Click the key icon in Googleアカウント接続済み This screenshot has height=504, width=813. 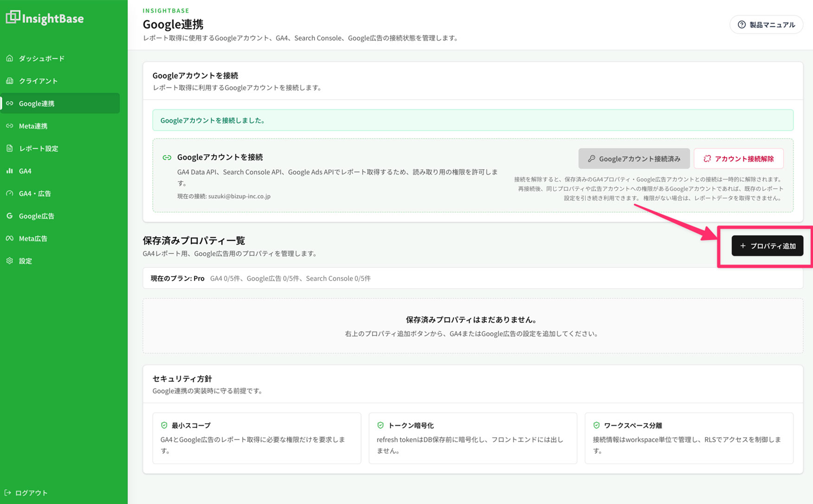tap(592, 159)
